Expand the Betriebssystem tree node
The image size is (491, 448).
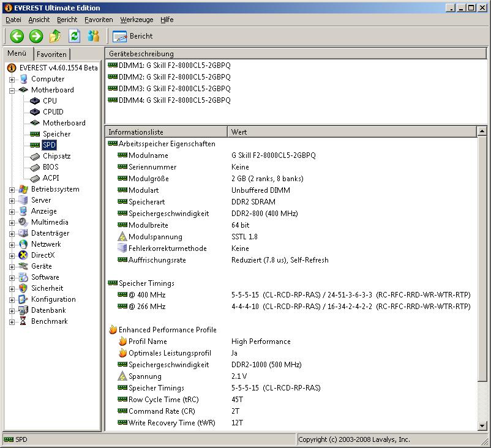12,190
